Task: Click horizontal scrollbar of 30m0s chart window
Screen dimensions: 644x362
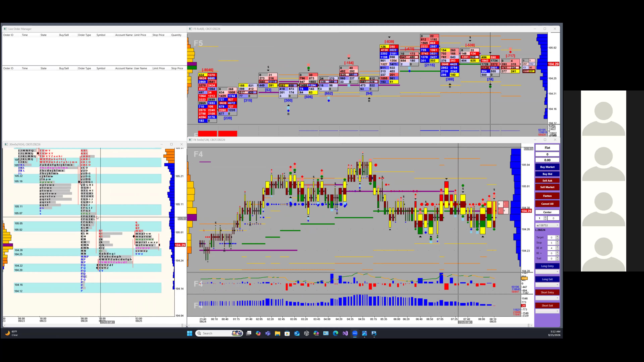Action: pos(94,325)
